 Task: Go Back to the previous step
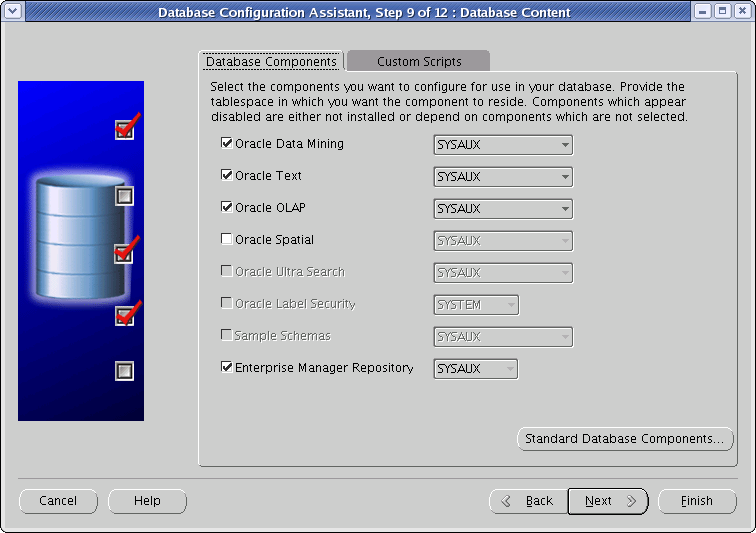click(528, 501)
